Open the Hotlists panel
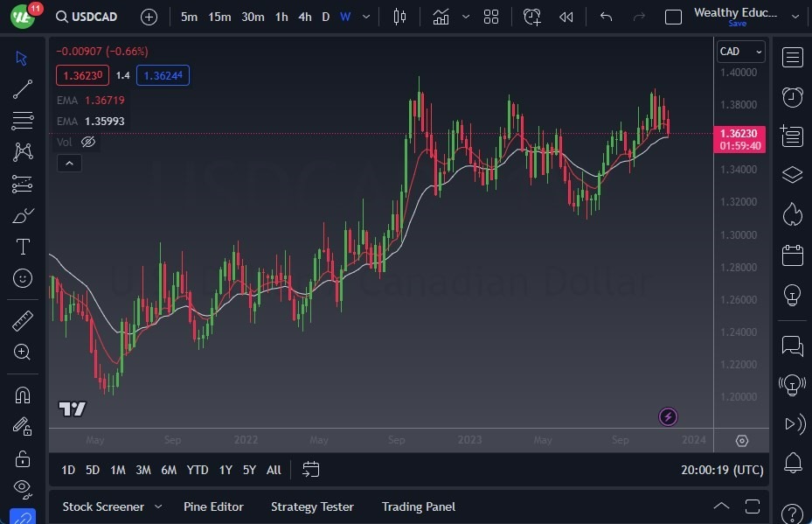 (792, 214)
